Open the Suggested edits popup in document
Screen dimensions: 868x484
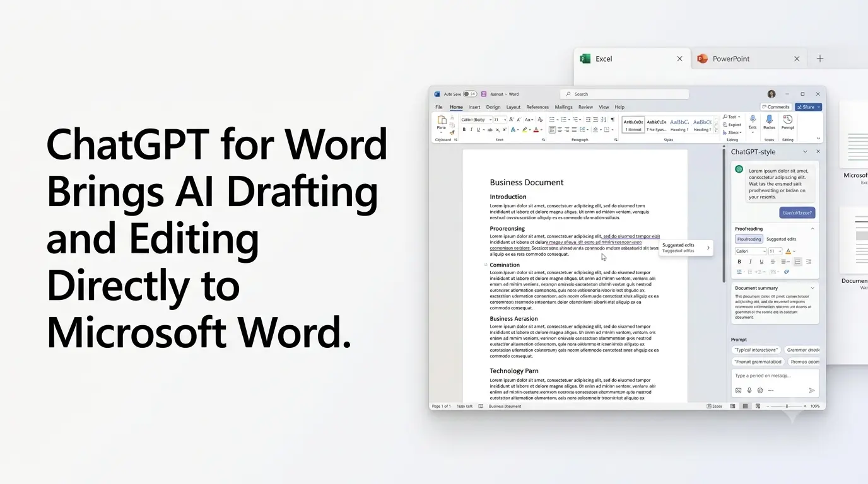[686, 248]
